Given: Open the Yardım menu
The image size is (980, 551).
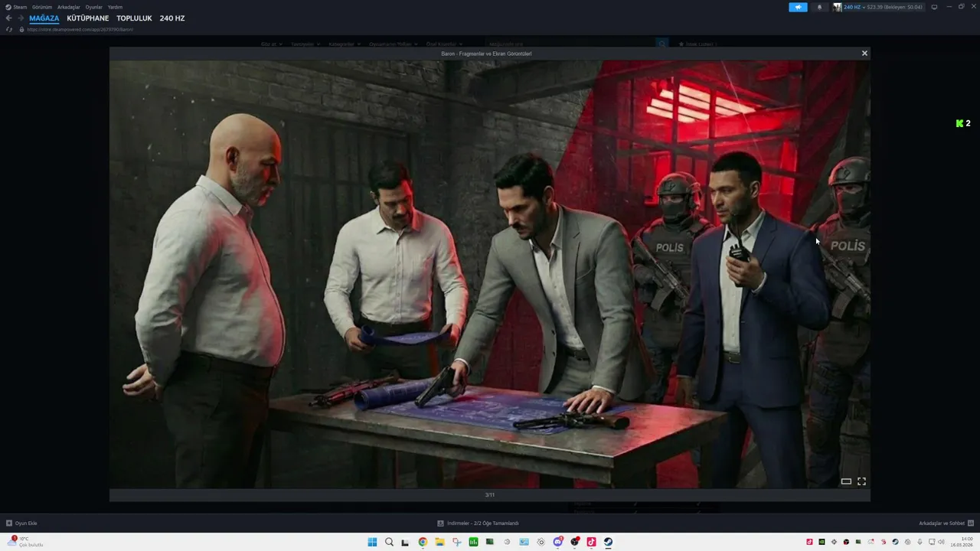Looking at the screenshot, I should (115, 7).
